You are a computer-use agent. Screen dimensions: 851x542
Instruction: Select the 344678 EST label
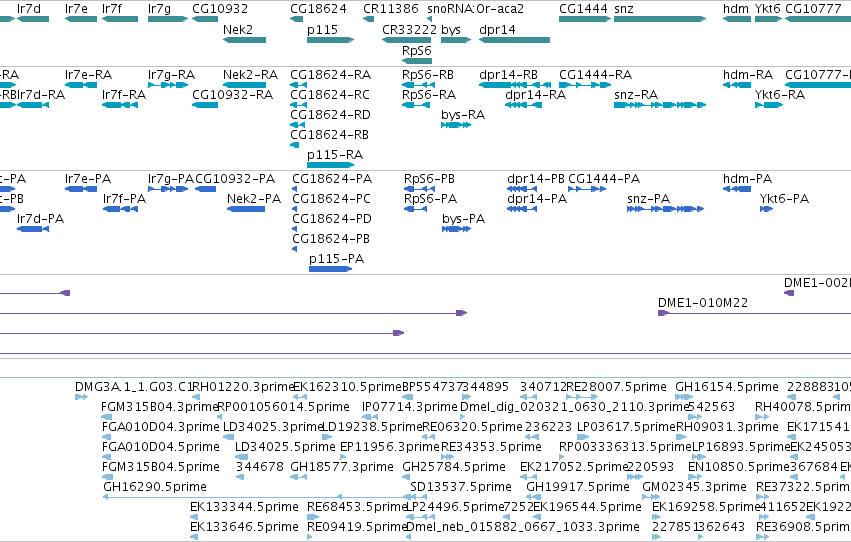pyautogui.click(x=260, y=467)
